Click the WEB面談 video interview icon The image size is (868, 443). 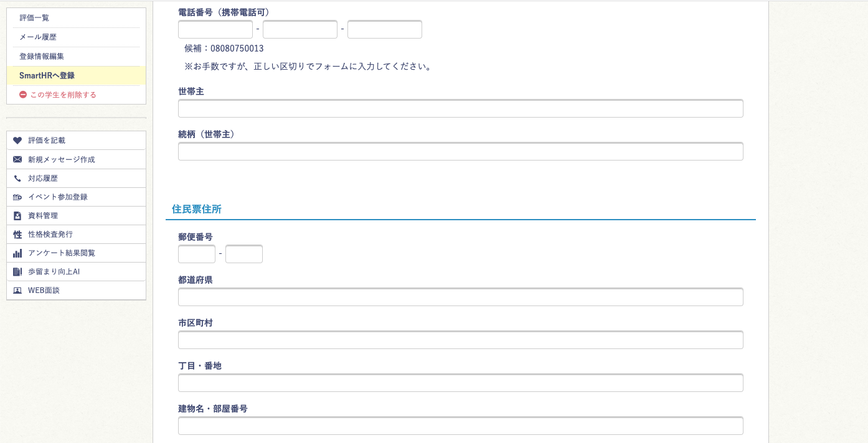click(17, 290)
